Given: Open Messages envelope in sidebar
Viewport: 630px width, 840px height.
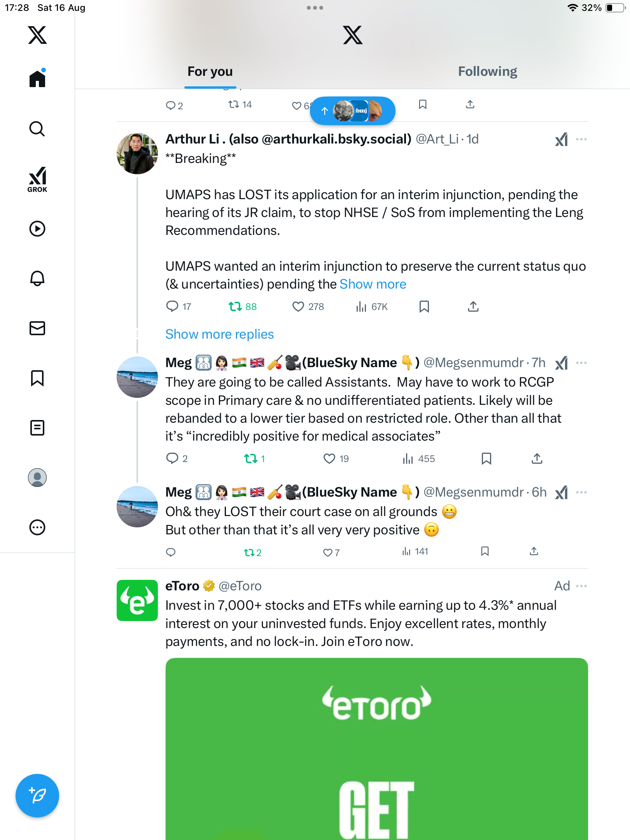Looking at the screenshot, I should 37,328.
